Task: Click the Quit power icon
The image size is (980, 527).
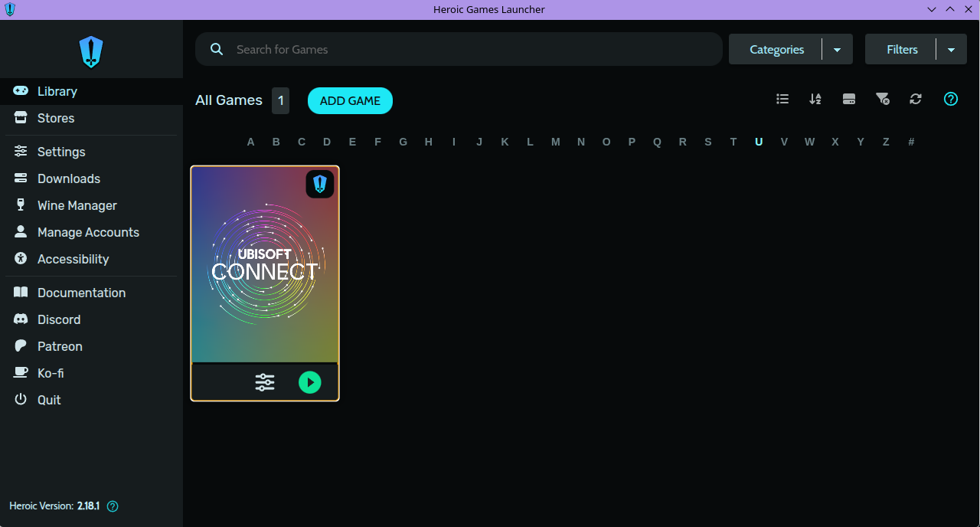Action: (x=21, y=400)
